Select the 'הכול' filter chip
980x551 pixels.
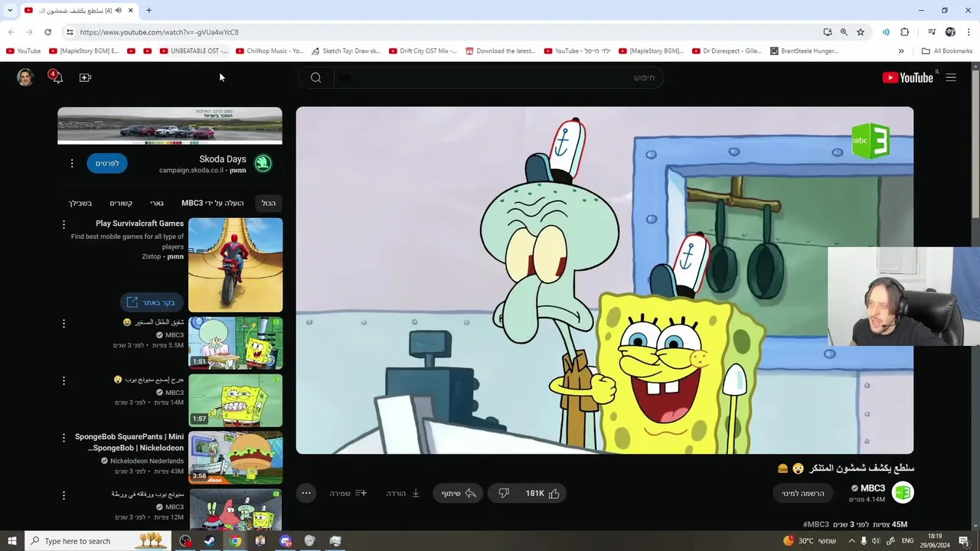pos(269,203)
